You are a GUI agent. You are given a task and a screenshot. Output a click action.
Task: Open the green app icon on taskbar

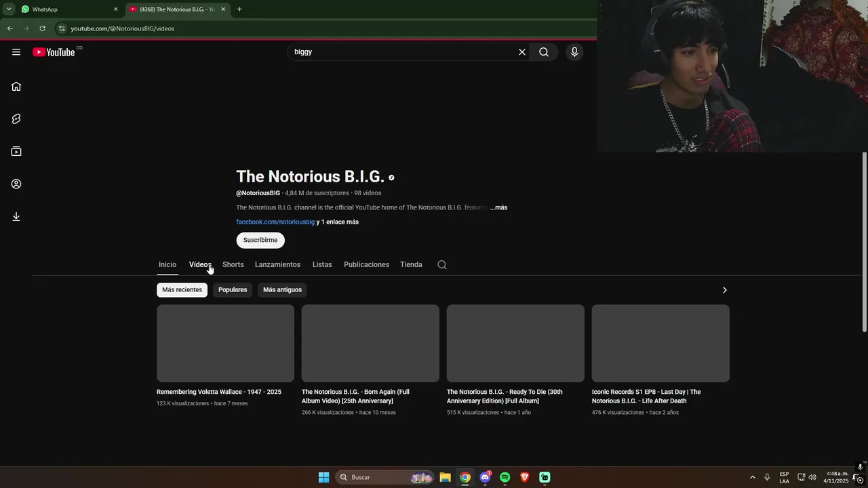pyautogui.click(x=545, y=477)
